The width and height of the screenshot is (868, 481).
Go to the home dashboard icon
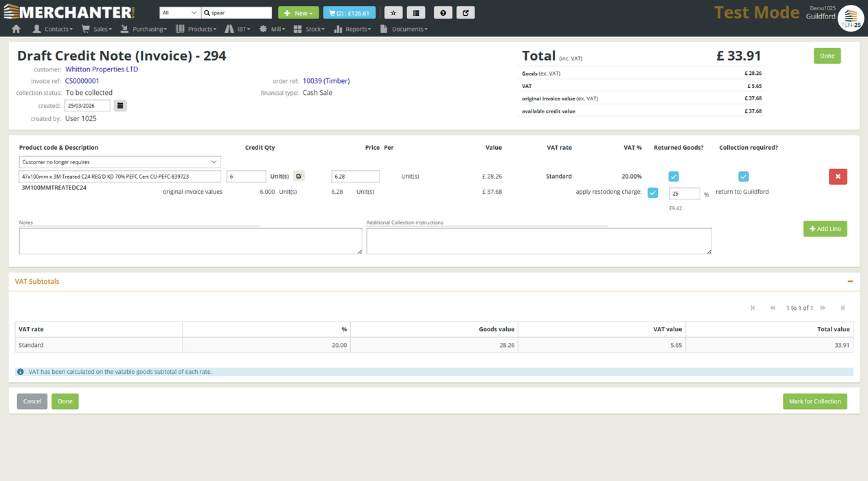tap(16, 29)
